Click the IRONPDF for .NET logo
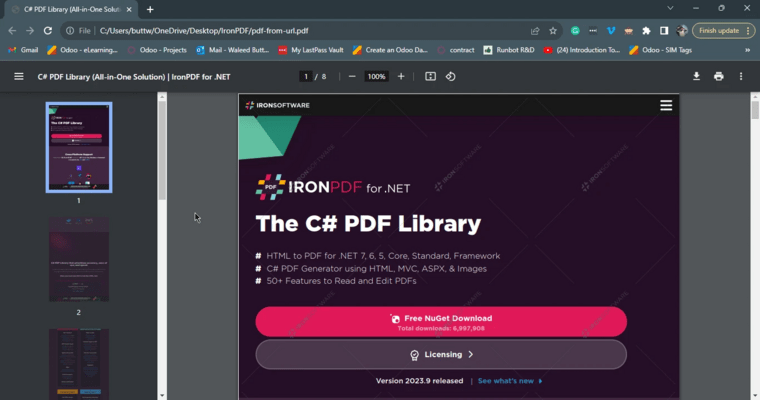 tap(333, 187)
